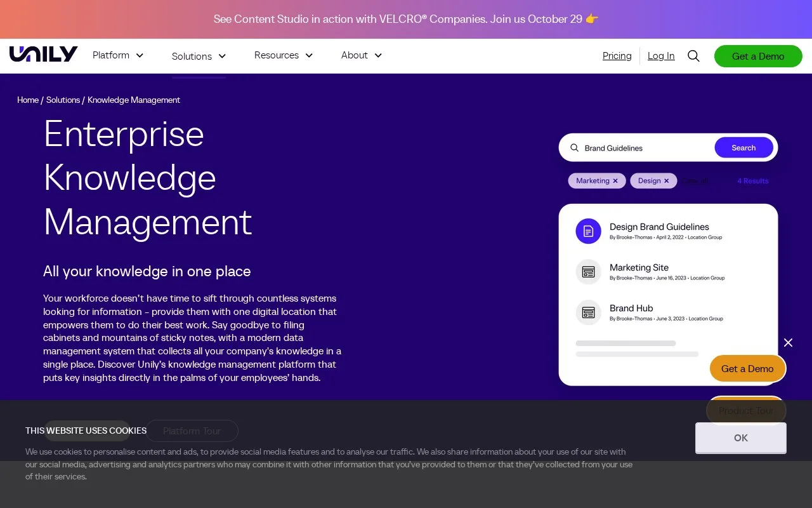Click the Marketing Site page icon
This screenshot has height=508, width=812.
click(x=588, y=272)
